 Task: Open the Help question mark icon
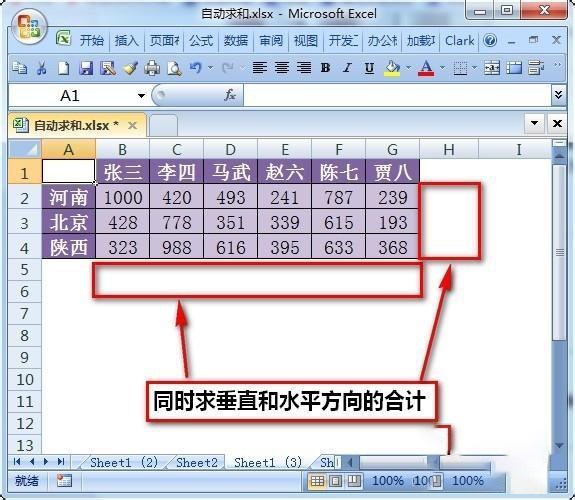pyautogui.click(x=490, y=40)
